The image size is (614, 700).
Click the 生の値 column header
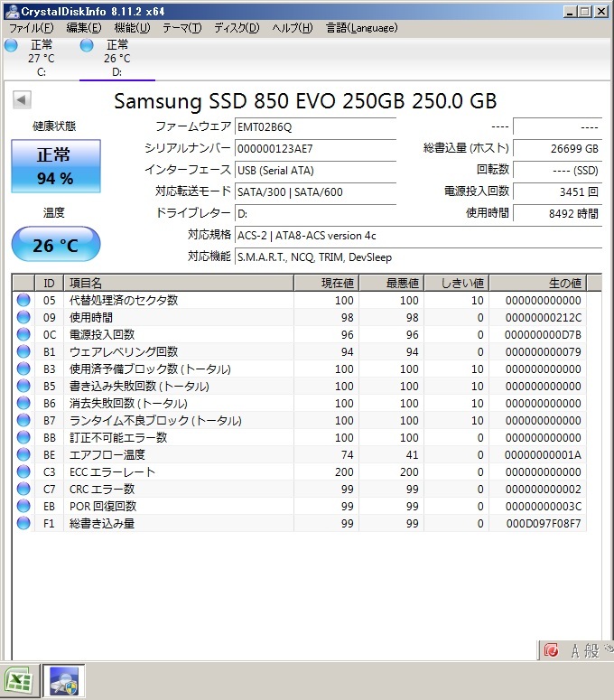[x=538, y=283]
